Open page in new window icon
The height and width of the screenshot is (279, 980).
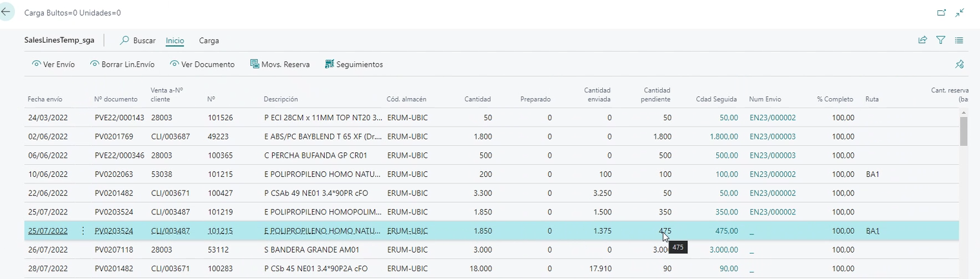[941, 12]
